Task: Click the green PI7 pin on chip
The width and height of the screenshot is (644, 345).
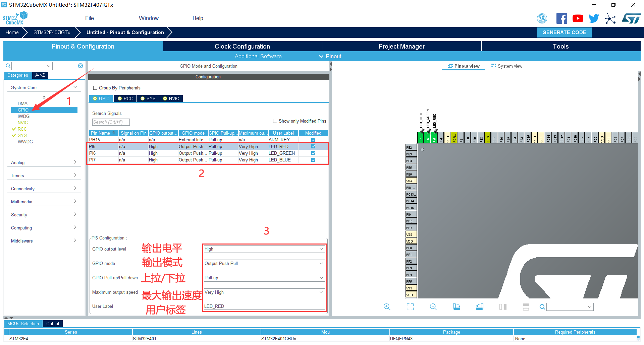Action: coord(421,138)
